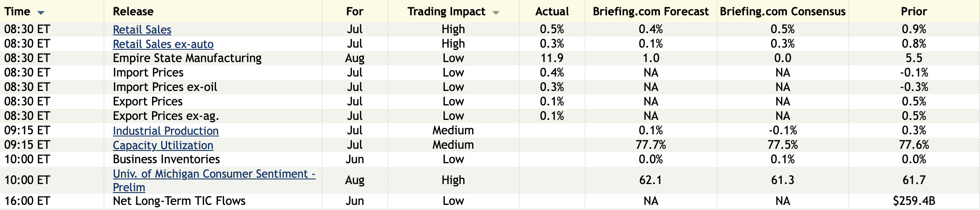980x210 pixels.
Task: Open the Retail Sales link
Action: click(142, 30)
